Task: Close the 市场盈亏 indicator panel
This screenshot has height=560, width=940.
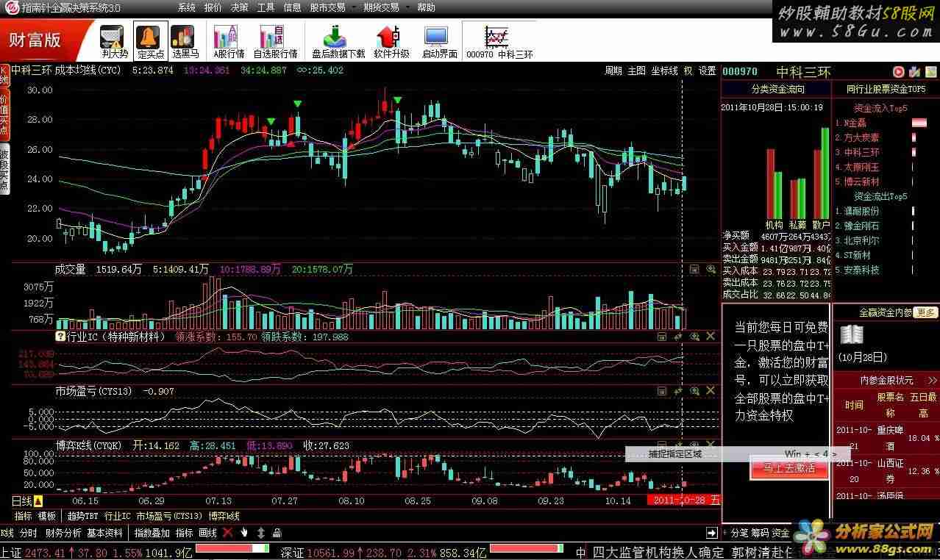Action: coord(711,391)
